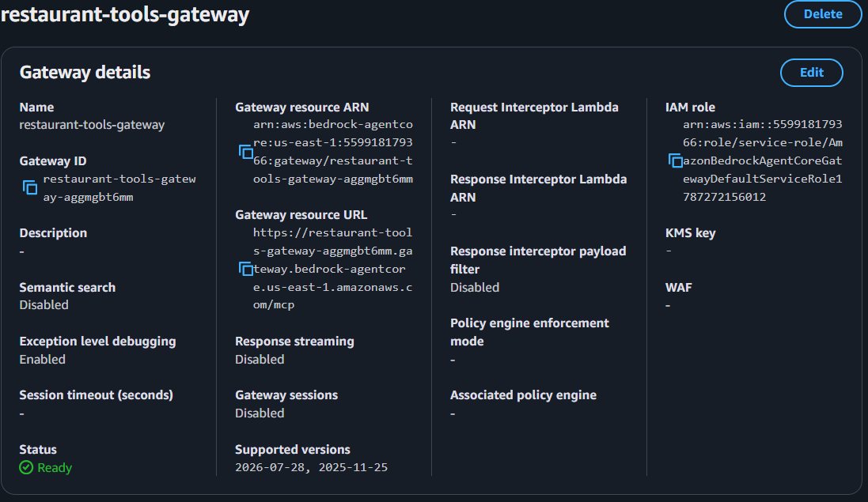The width and height of the screenshot is (868, 502).
Task: Select the name value restaurant-tools-gateway
Action: [x=92, y=125]
